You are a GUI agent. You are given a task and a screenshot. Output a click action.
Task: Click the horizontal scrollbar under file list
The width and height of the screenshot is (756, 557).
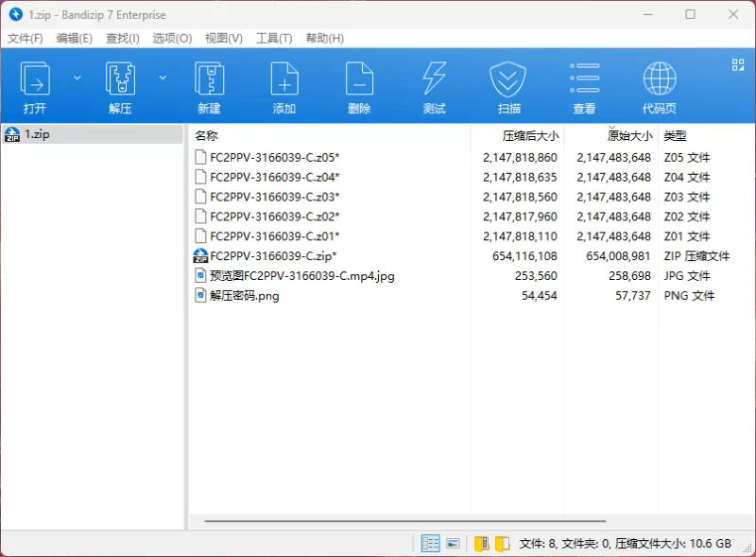click(404, 521)
